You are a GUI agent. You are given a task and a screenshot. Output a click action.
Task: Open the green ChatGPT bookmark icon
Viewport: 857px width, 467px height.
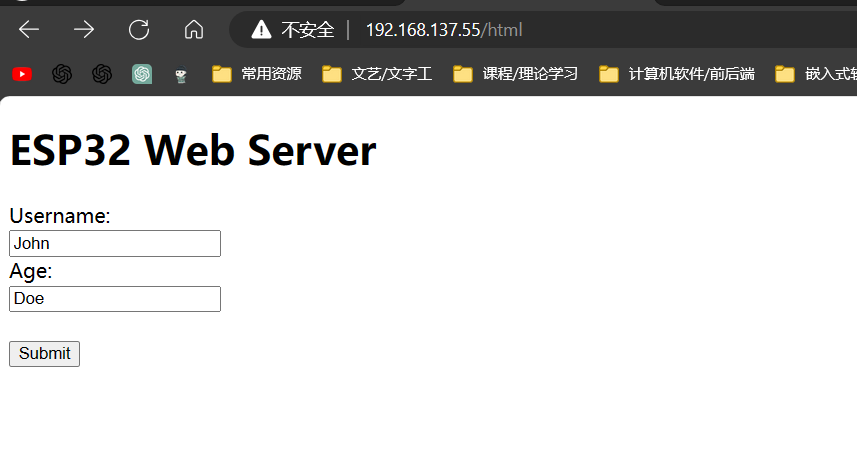click(x=142, y=74)
